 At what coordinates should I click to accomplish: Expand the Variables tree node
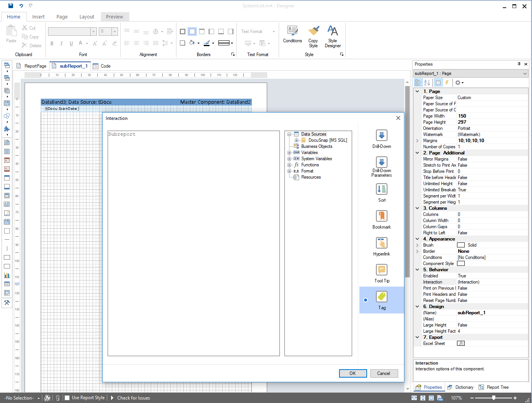tap(289, 153)
